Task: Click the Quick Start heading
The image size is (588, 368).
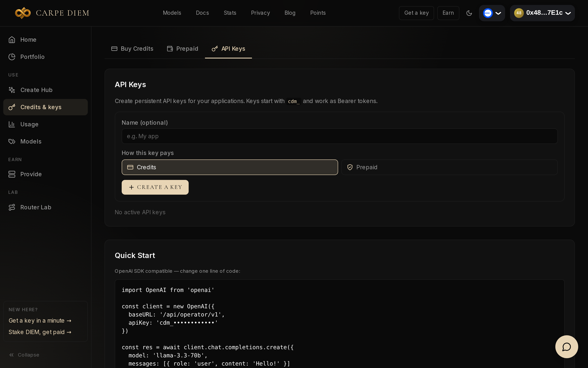Action: [135, 255]
